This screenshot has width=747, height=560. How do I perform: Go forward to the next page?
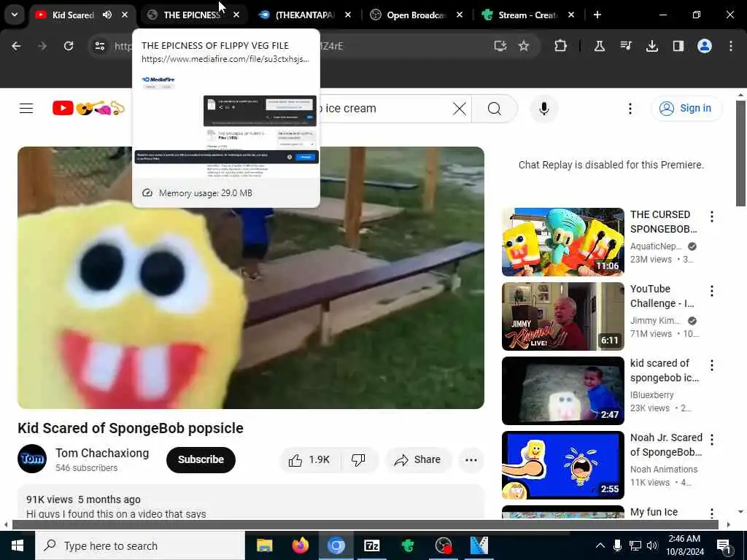click(x=42, y=46)
